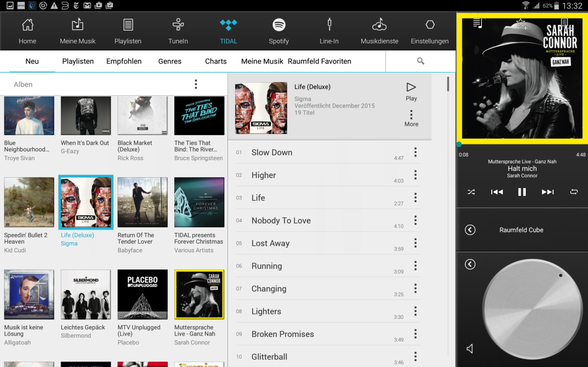Open options for track Broken Promises
The image size is (588, 367).
click(x=415, y=334)
